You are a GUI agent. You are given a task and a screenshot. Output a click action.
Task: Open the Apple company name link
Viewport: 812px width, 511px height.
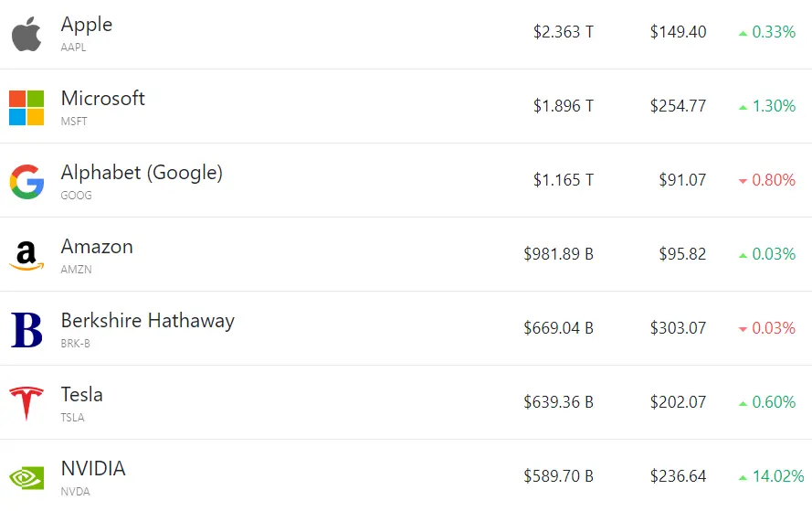87,25
